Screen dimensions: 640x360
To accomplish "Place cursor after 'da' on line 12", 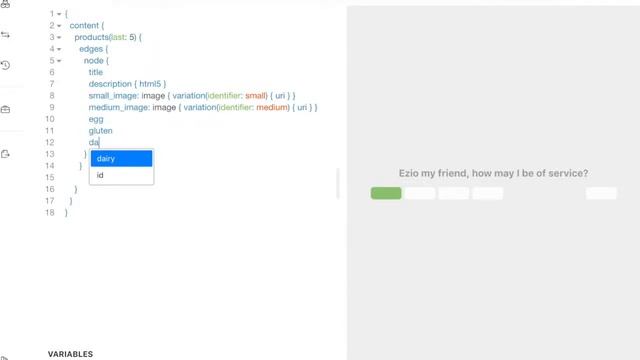I will click(99, 142).
